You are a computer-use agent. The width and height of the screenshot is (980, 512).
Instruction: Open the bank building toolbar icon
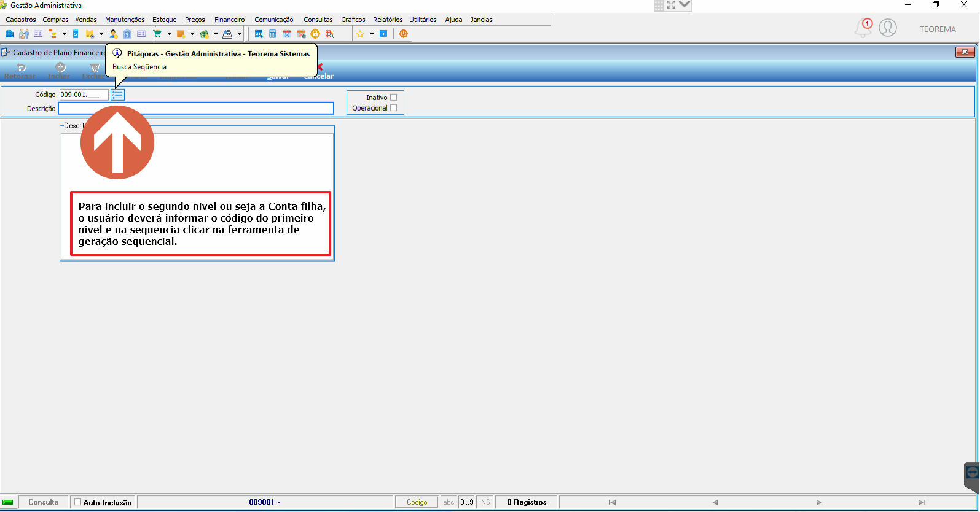coord(127,34)
